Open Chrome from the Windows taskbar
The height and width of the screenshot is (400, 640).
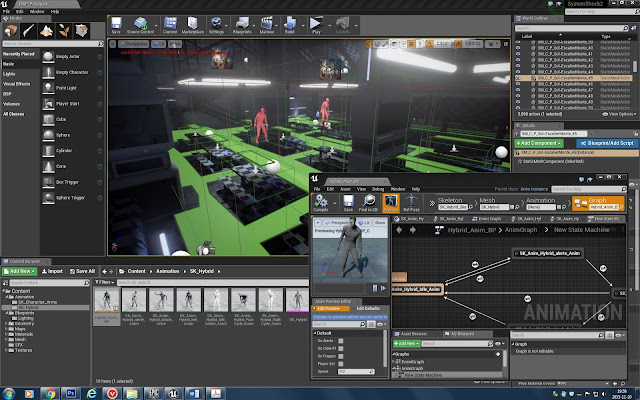pyautogui.click(x=50, y=393)
